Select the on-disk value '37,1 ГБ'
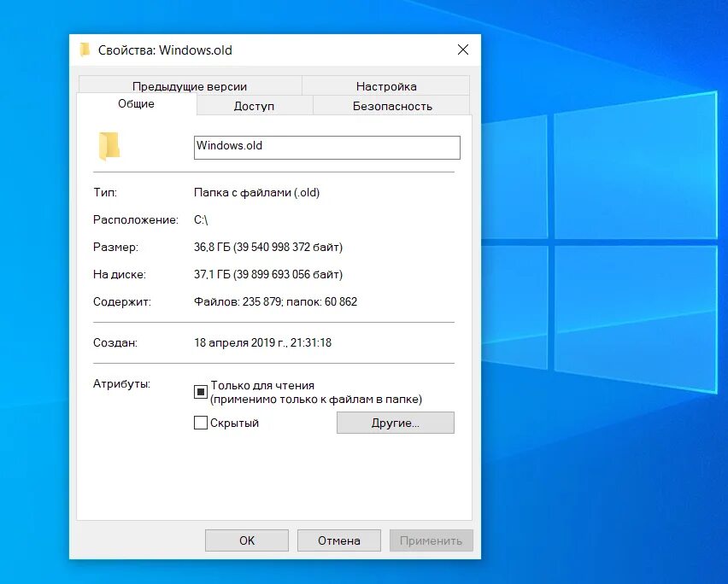728x584 pixels. coord(212,274)
